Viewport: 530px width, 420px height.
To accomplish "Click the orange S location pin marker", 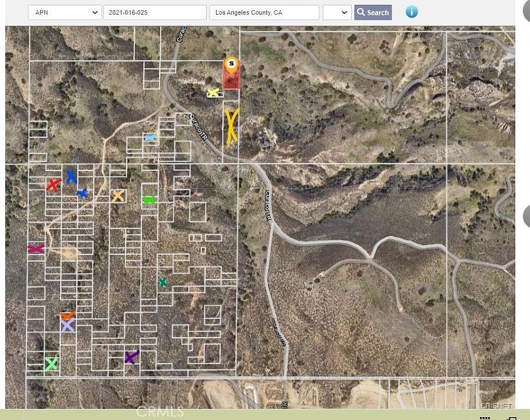I will pos(231,65).
